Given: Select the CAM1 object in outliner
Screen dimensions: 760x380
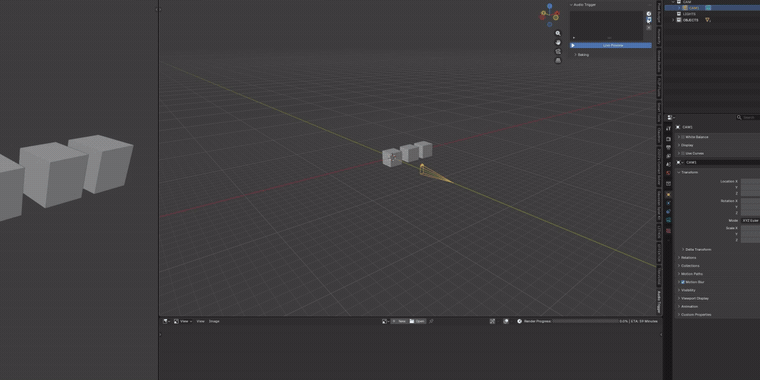Looking at the screenshot, I should [x=694, y=8].
